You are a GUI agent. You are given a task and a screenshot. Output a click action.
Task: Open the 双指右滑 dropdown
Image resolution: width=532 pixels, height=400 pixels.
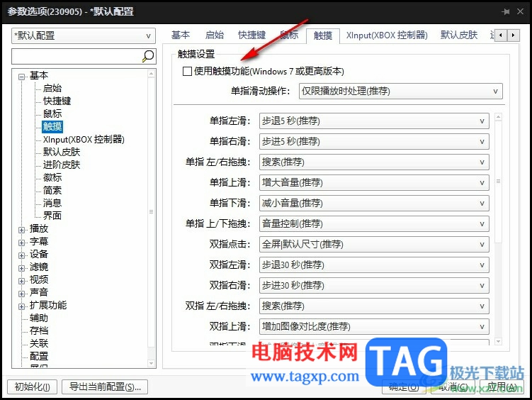click(374, 286)
